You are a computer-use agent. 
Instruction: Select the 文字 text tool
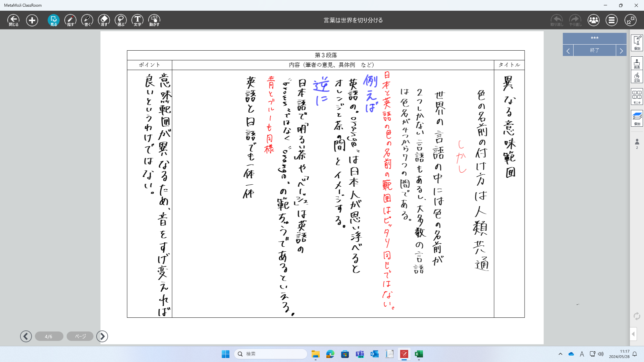pyautogui.click(x=138, y=20)
